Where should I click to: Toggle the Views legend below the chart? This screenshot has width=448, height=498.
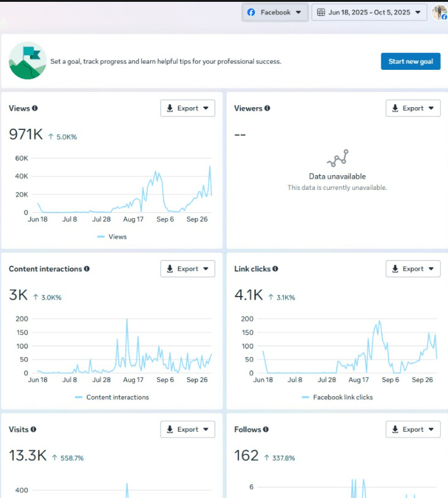click(x=112, y=236)
